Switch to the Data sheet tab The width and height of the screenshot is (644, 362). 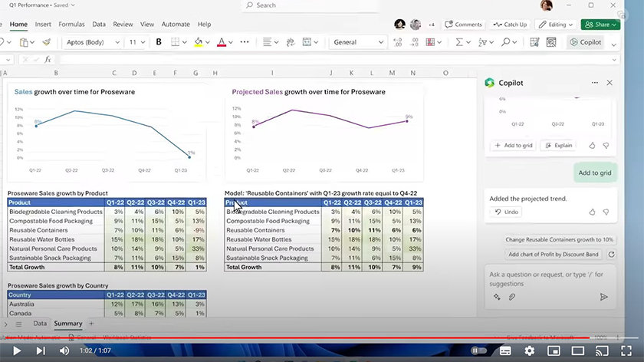40,324
